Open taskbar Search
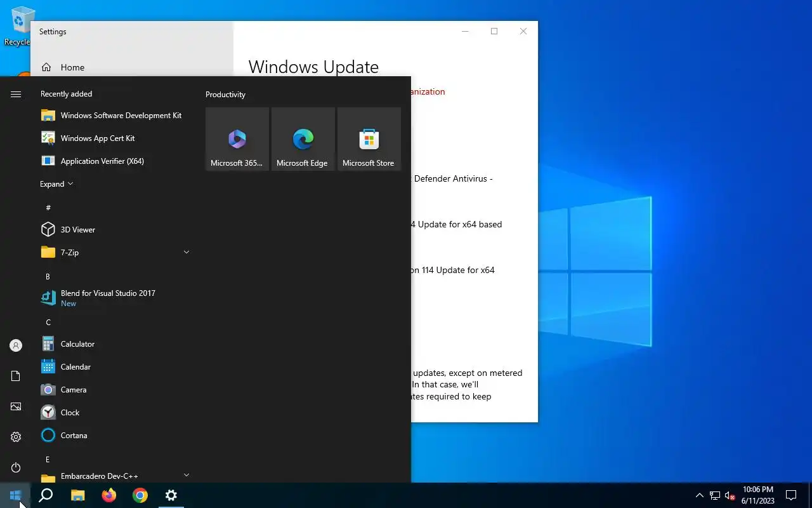Image resolution: width=812 pixels, height=508 pixels. 46,495
